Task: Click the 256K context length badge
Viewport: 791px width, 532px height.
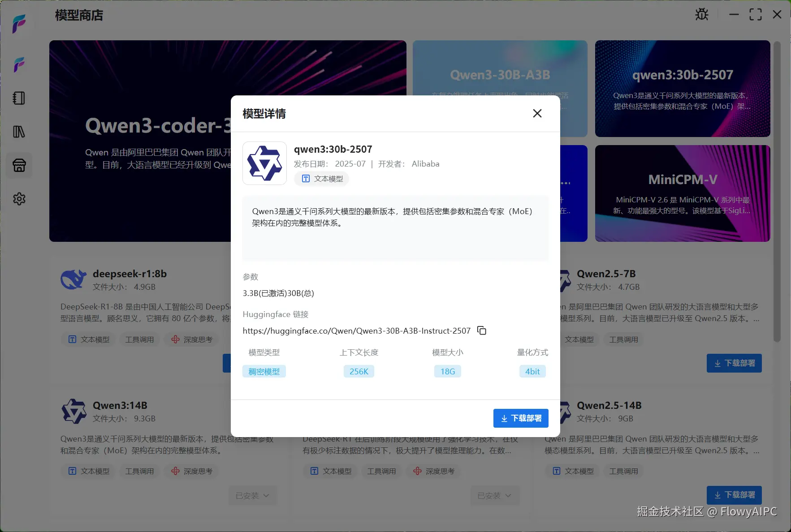Action: point(359,371)
